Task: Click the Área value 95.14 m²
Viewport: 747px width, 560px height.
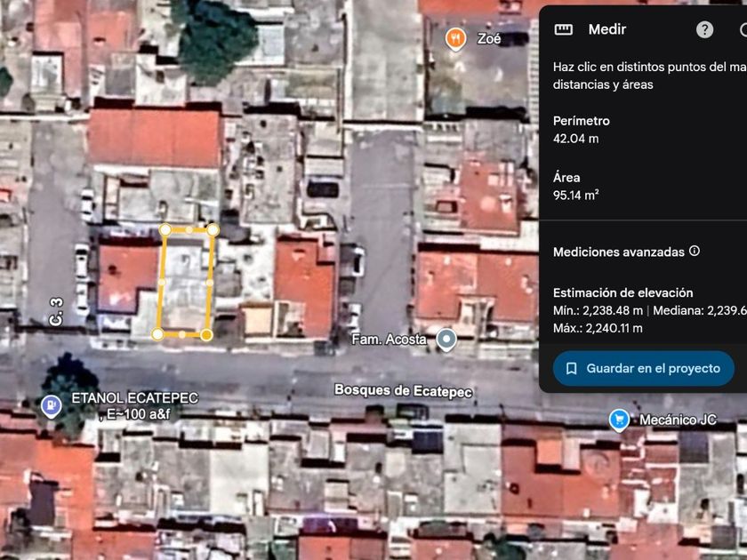Action: 575,196
